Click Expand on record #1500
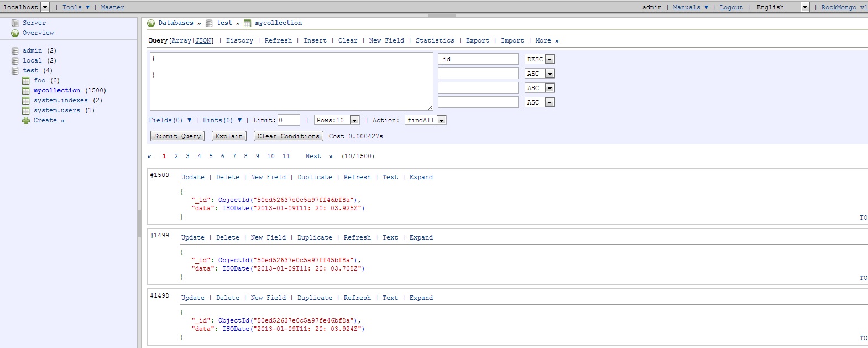The image size is (868, 348). pos(421,178)
